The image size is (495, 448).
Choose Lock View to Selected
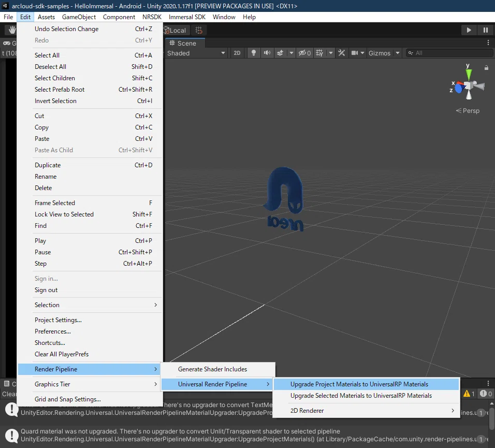coord(90,214)
